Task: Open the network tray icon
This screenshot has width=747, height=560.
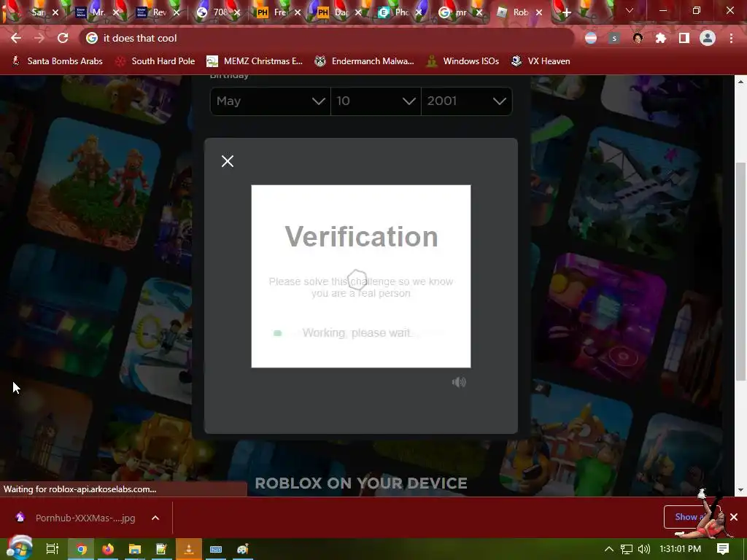Action: (627, 549)
